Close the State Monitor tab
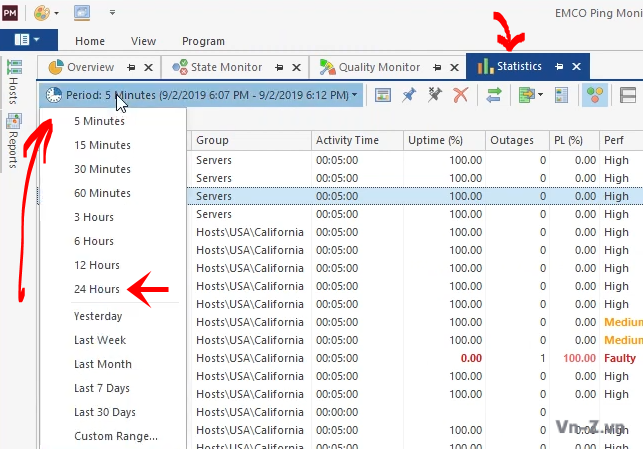This screenshot has width=643, height=449. tap(296, 67)
